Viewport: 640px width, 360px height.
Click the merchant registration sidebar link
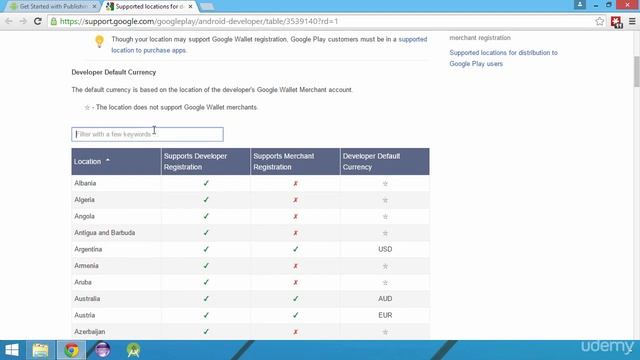pyautogui.click(x=480, y=38)
